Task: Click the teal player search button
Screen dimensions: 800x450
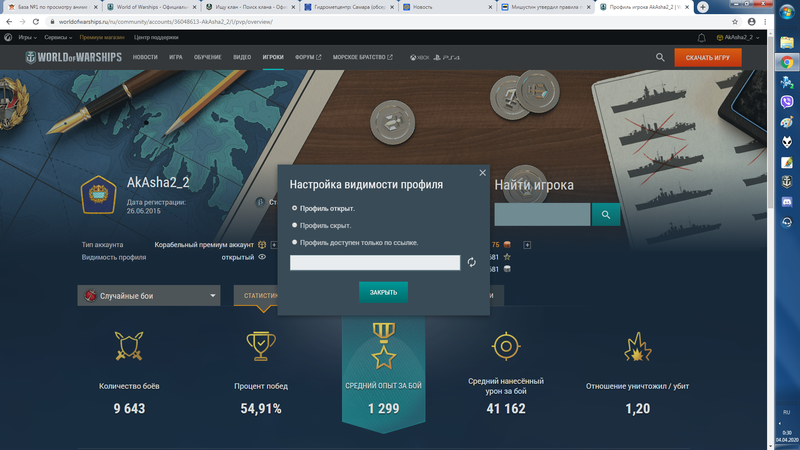Action: click(x=606, y=215)
